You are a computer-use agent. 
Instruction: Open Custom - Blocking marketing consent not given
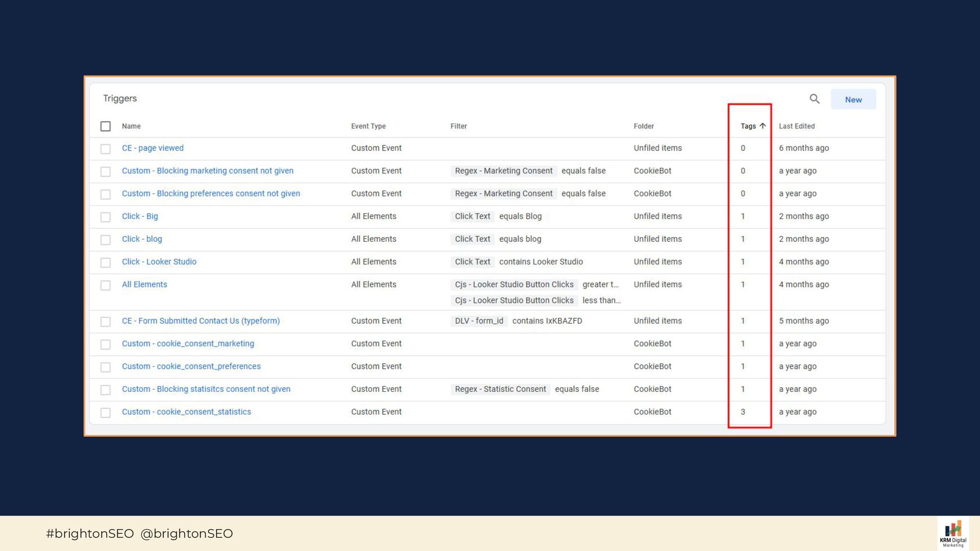pos(207,171)
